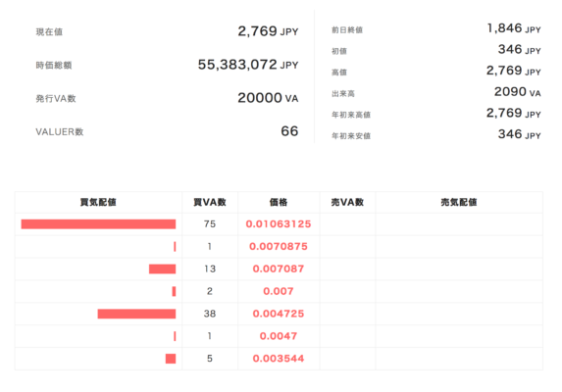
Task: Select the 0.0047 price entry
Action: tap(279, 336)
